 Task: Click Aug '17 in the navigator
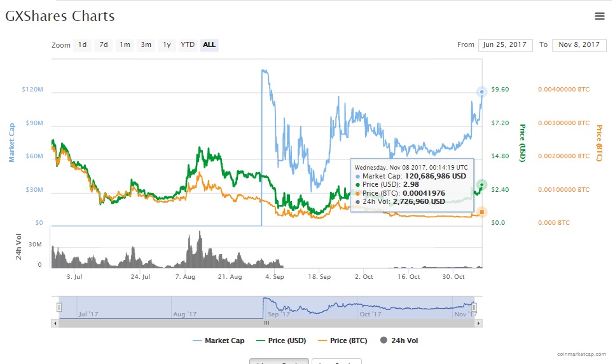[184, 314]
